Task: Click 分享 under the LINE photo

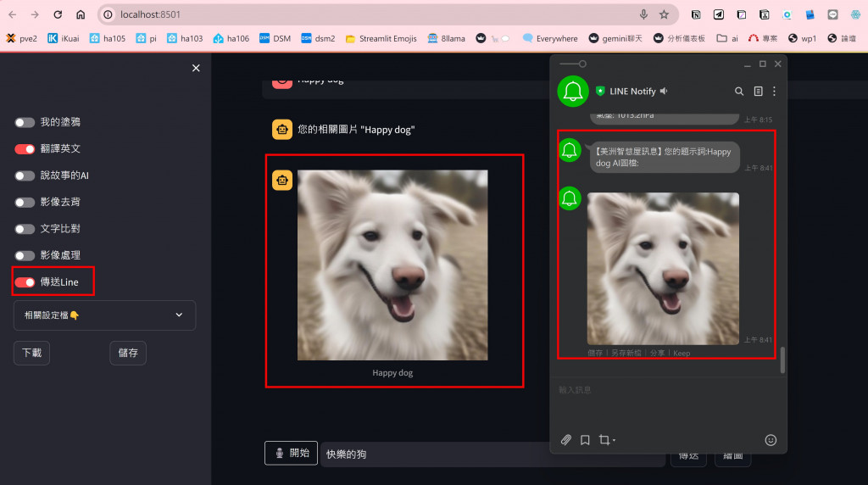Action: point(658,353)
